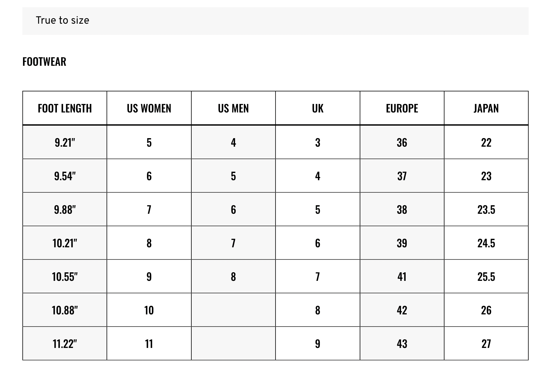553x392 pixels.
Task: Click the 10.21″ foot length cell
Action: 65,243
